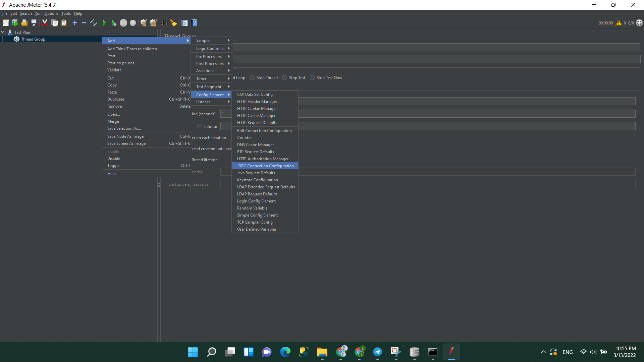
Task: Click the yellow warning triangle log icon
Action: click(x=619, y=23)
